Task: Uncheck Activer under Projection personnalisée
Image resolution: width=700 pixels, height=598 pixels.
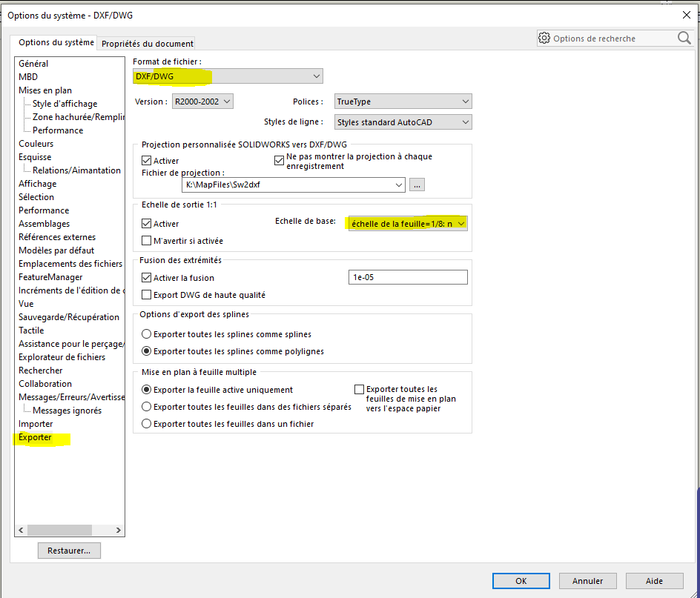Action: (147, 161)
